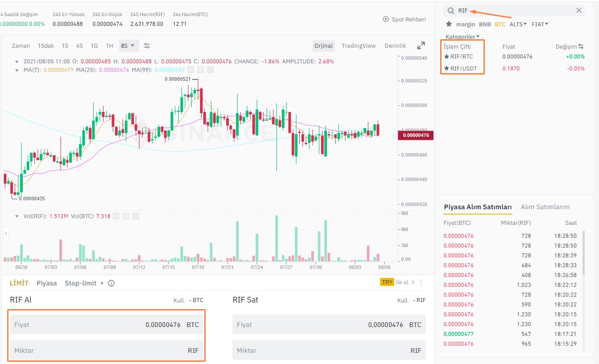Swap the Değişim column display icon
Image resolution: width=599 pixels, height=364 pixels.
point(581,46)
